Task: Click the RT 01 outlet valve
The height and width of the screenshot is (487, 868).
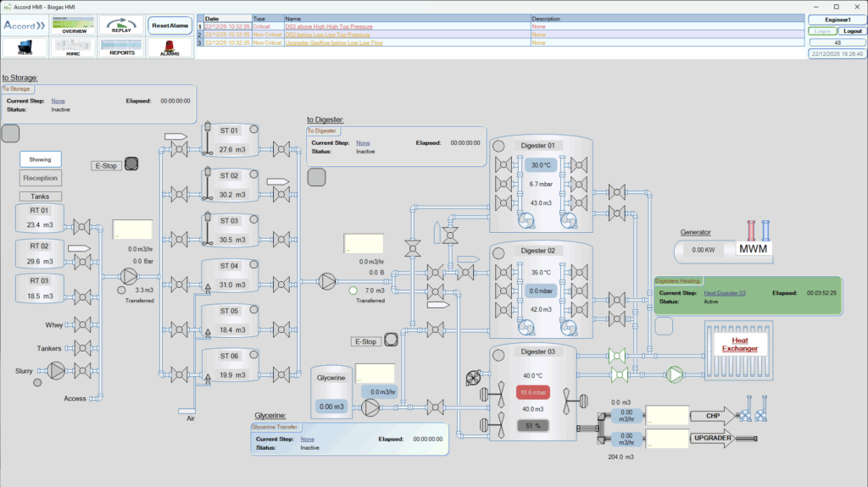Action: (82, 226)
